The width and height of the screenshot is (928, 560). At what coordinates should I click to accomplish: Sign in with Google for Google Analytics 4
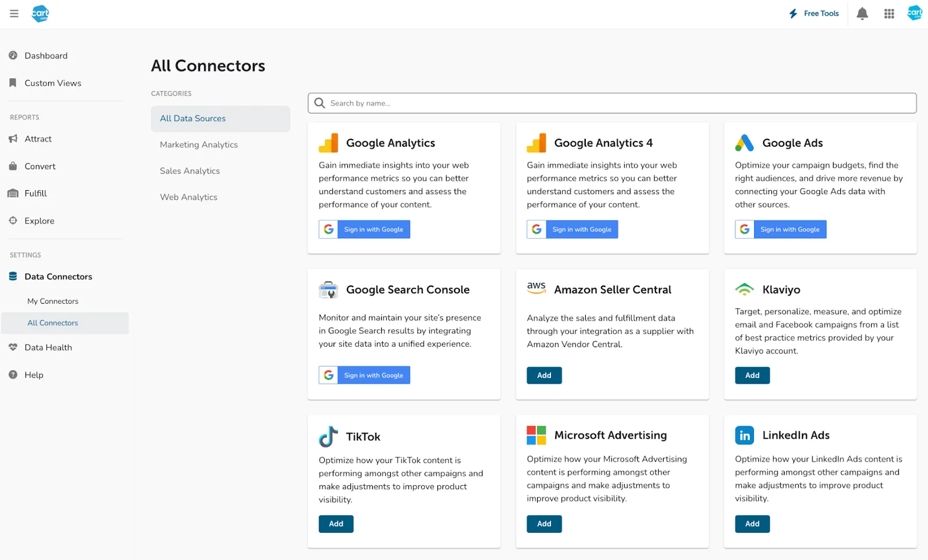click(x=572, y=230)
